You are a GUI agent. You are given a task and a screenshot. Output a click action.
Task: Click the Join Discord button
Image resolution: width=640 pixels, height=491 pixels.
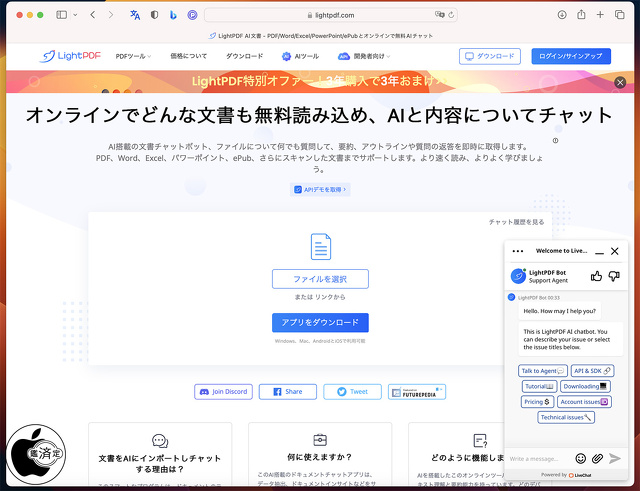[x=223, y=392]
